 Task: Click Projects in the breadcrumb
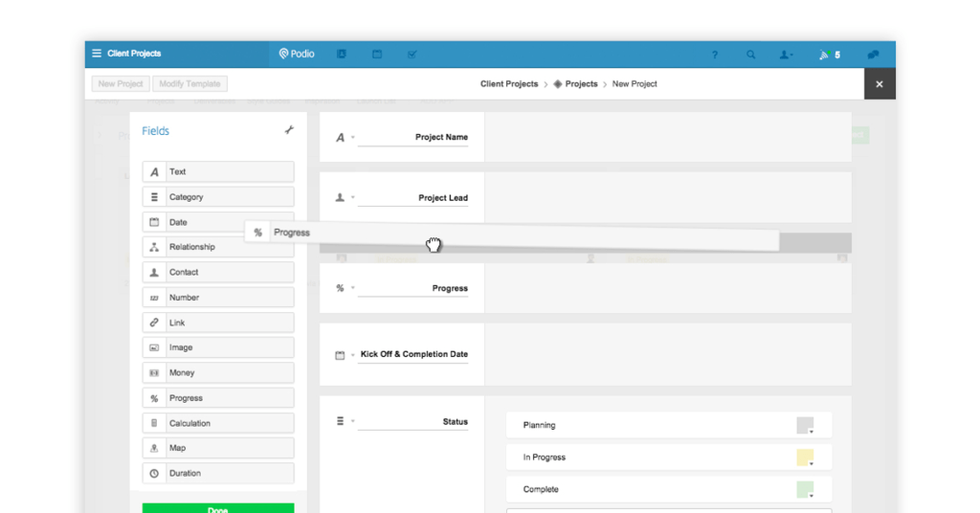coord(580,84)
